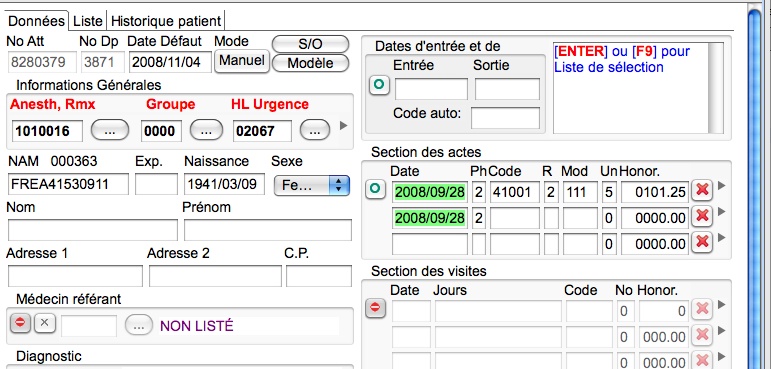Open Médecin référant lookup button

coord(139,326)
